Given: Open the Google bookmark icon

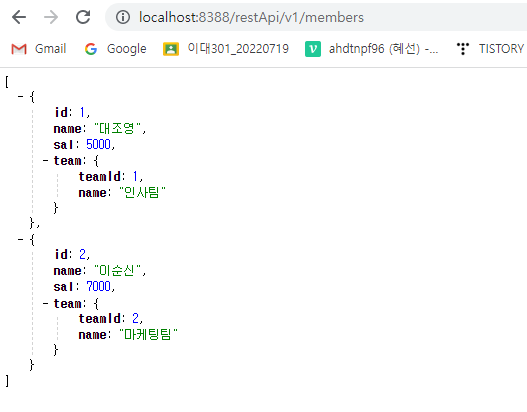Looking at the screenshot, I should (x=91, y=49).
